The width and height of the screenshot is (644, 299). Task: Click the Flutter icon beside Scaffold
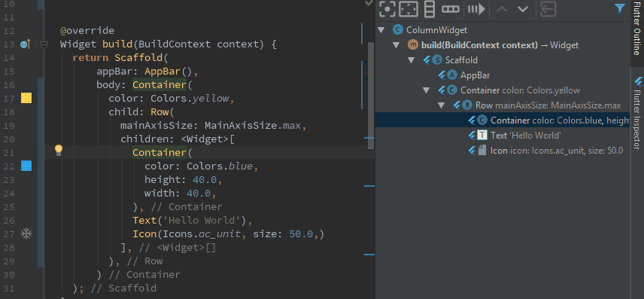427,60
